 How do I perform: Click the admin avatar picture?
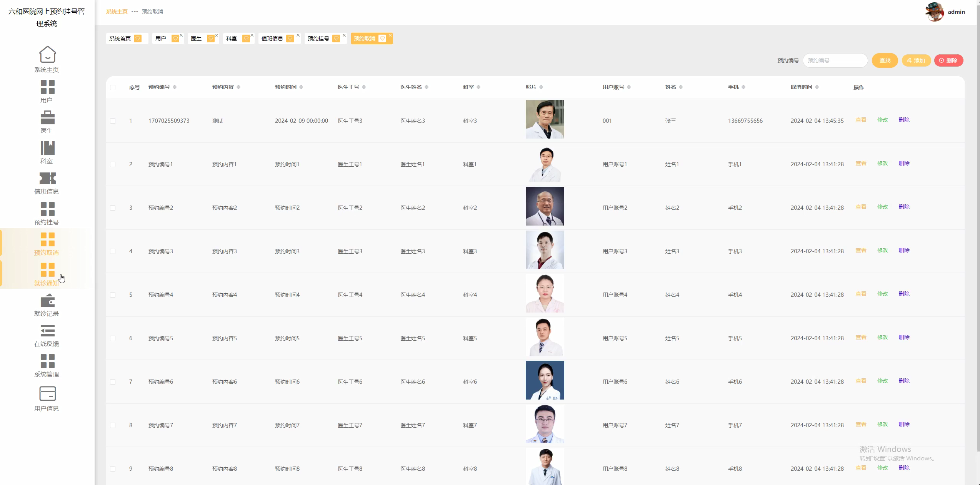pyautogui.click(x=935, y=12)
